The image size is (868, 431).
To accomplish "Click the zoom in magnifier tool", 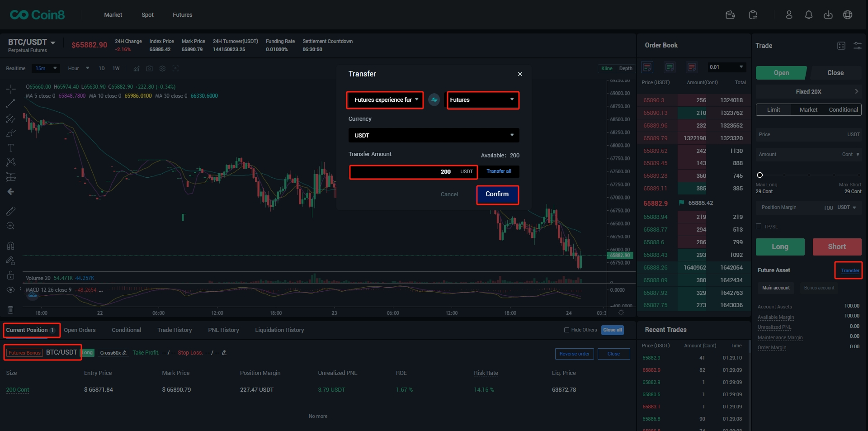I will pyautogui.click(x=10, y=226).
